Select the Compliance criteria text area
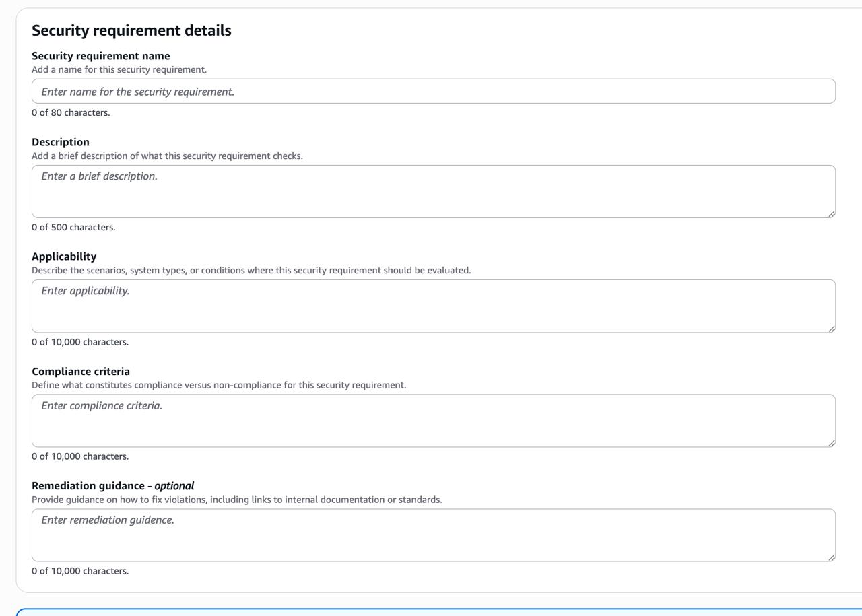This screenshot has height=616, width=862. click(433, 421)
